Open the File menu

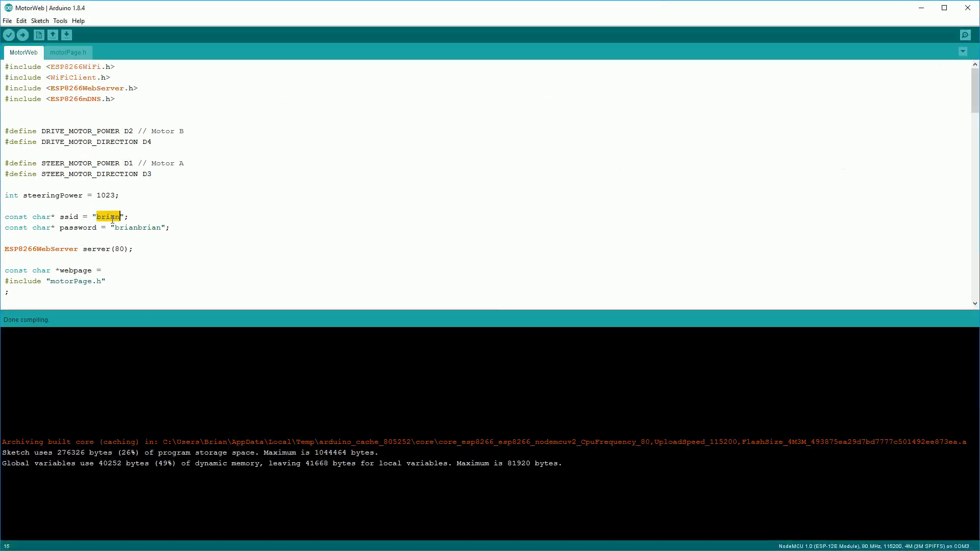pos(7,21)
